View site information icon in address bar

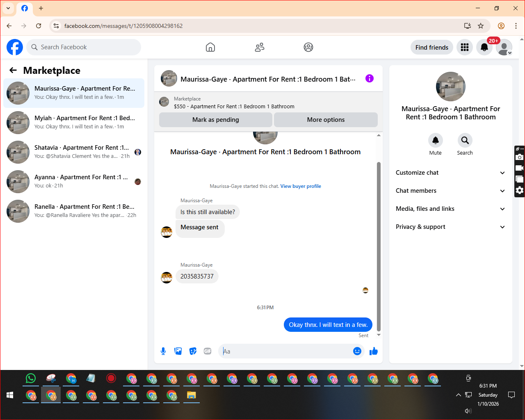56,26
